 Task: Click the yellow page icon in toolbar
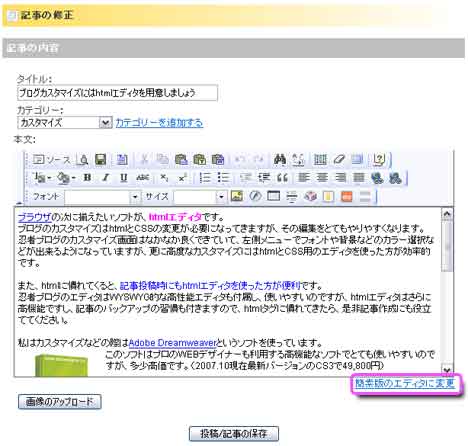pos(328,196)
